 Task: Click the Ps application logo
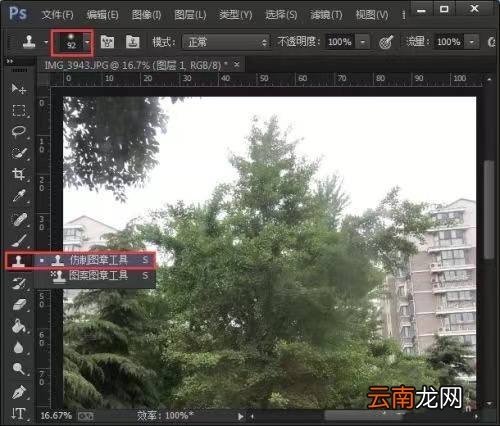[18, 14]
